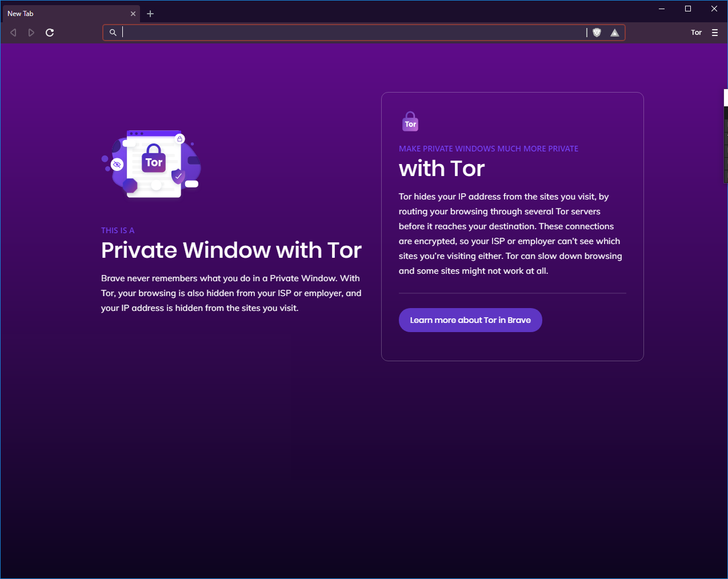Minimize the browser window
This screenshot has width=728, height=579.
(x=662, y=9)
